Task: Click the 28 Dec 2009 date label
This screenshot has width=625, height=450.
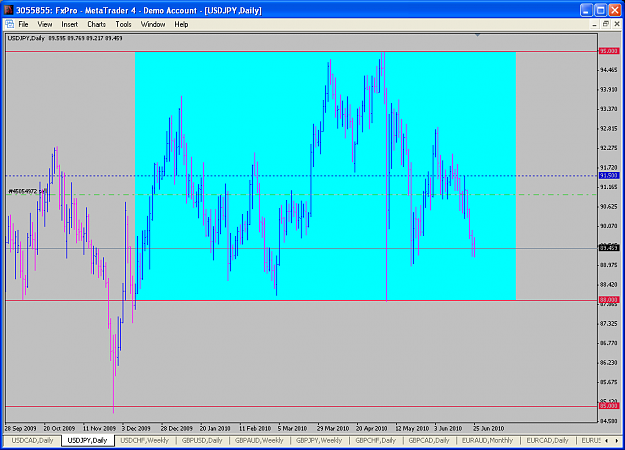Action: [177, 428]
